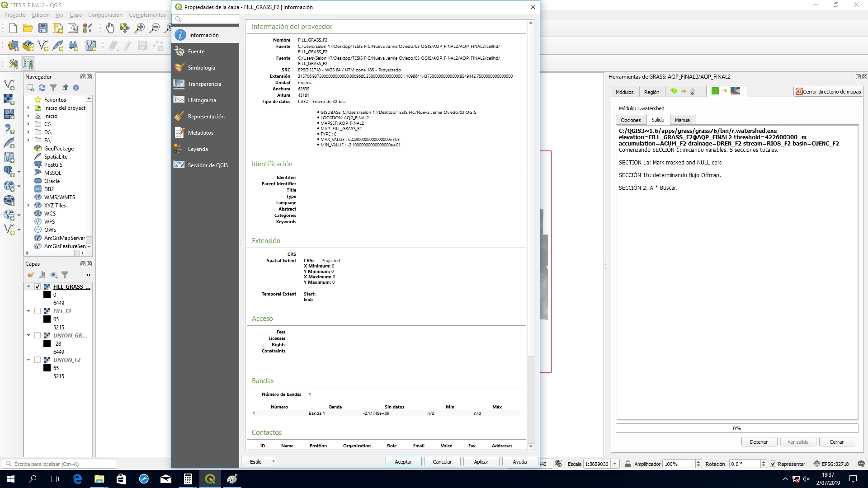Viewport: 868px width, 488px height.
Task: Enable the FILL_F2 layer
Action: tap(38, 311)
